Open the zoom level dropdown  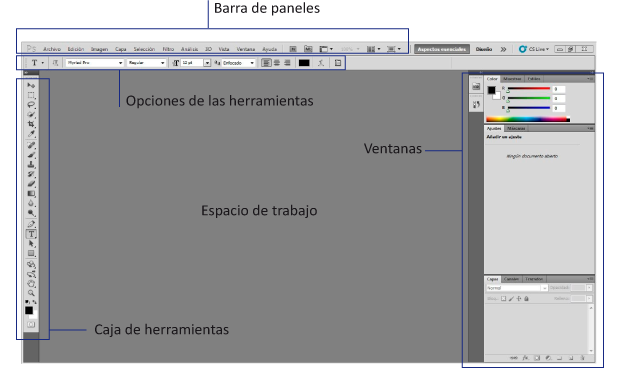350,49
